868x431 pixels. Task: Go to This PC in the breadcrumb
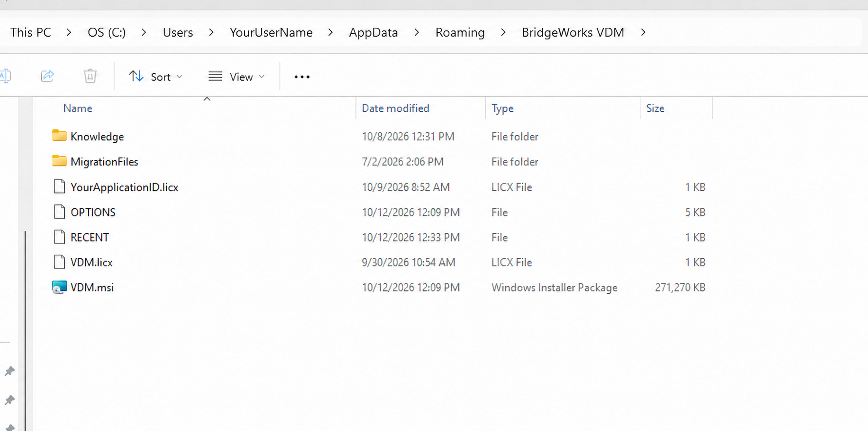[x=31, y=32]
